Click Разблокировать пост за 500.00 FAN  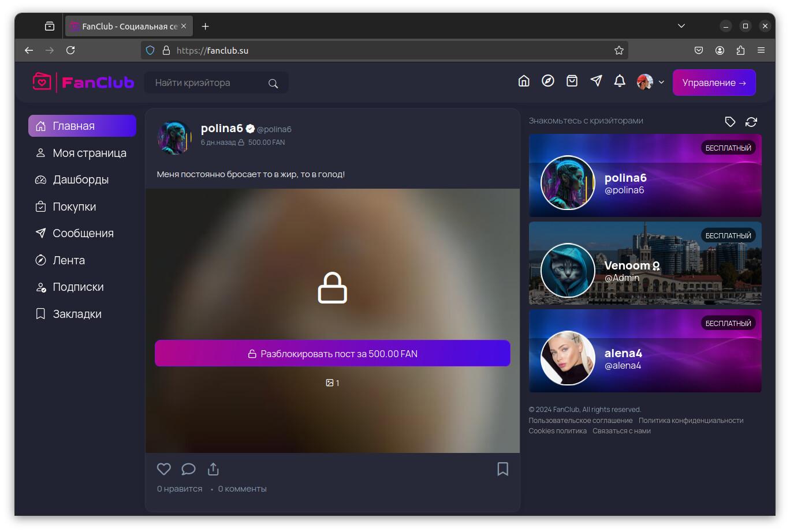pyautogui.click(x=333, y=353)
